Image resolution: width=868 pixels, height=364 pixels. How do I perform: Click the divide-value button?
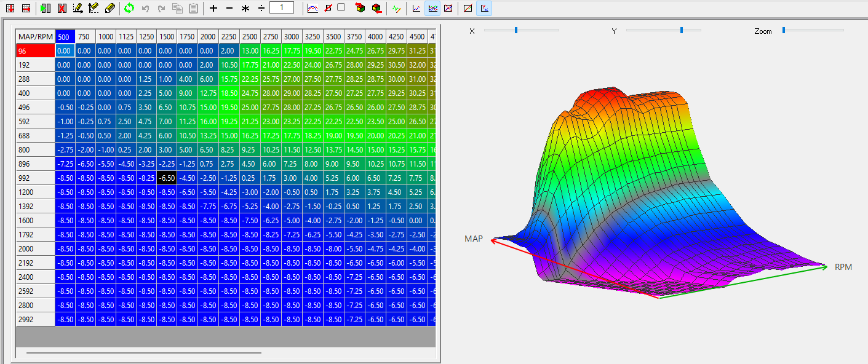pyautogui.click(x=261, y=8)
